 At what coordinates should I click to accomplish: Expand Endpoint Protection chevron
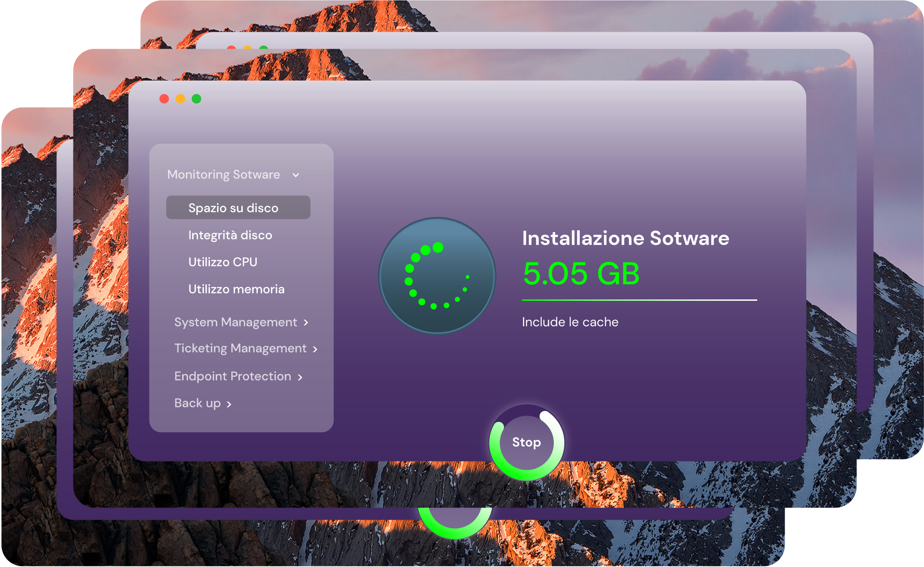click(x=300, y=377)
